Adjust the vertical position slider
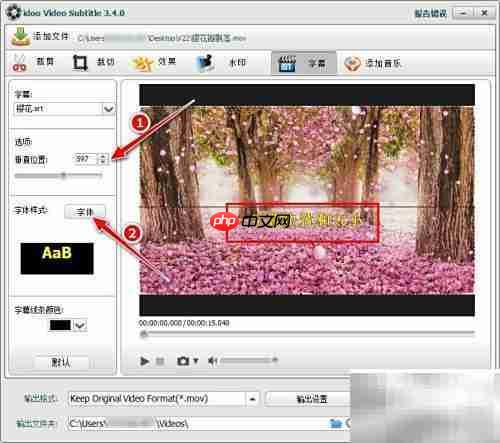Image resolution: width=500 pixels, height=443 pixels. coord(59,175)
